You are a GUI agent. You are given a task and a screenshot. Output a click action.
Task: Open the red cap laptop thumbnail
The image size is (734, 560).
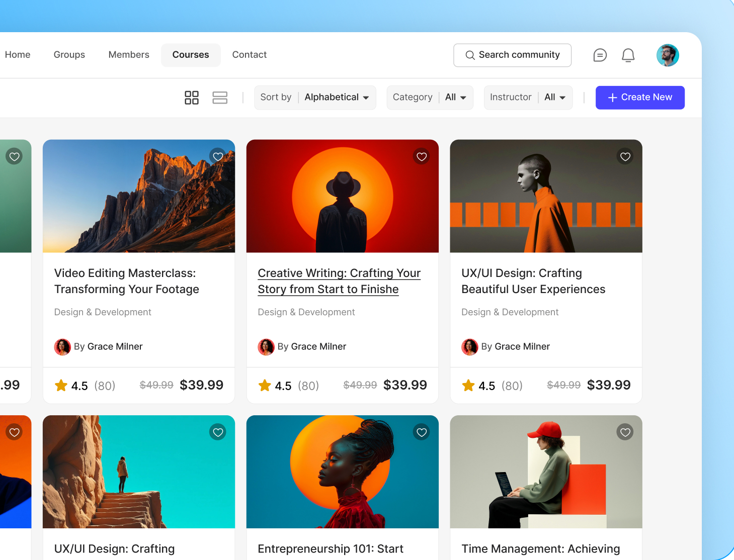[546, 472]
